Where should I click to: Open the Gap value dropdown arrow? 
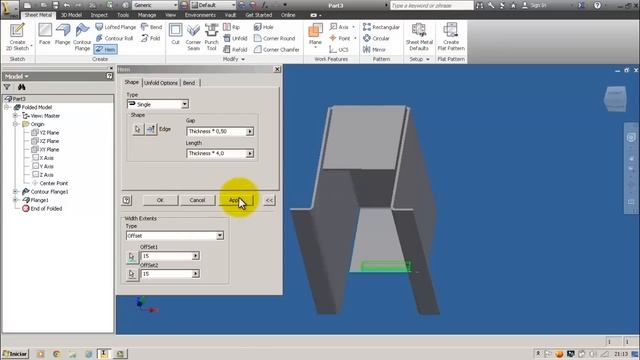[249, 131]
